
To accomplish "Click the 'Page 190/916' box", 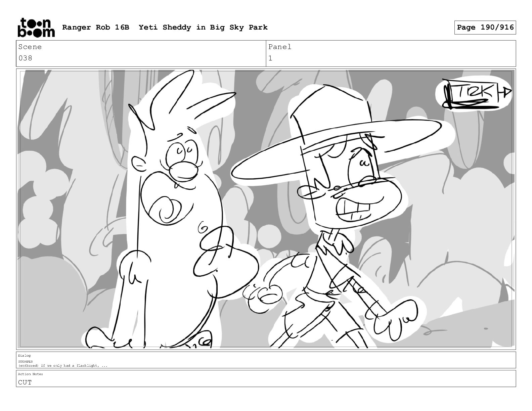I will pos(485,27).
